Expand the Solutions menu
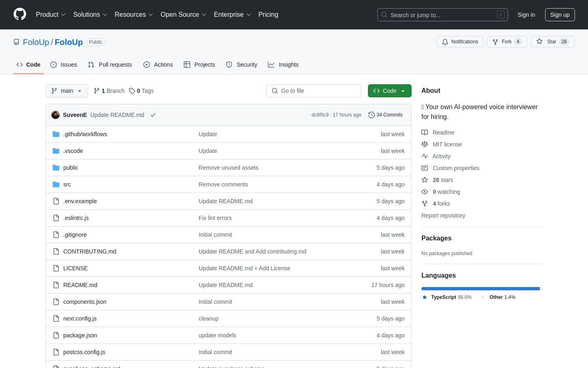Screen dimensions: 588x368 (x=90, y=15)
